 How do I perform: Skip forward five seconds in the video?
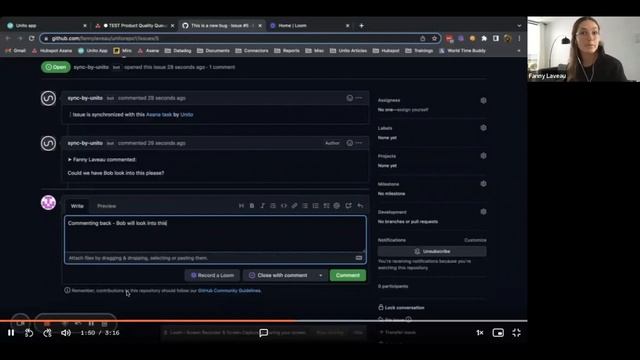47,333
